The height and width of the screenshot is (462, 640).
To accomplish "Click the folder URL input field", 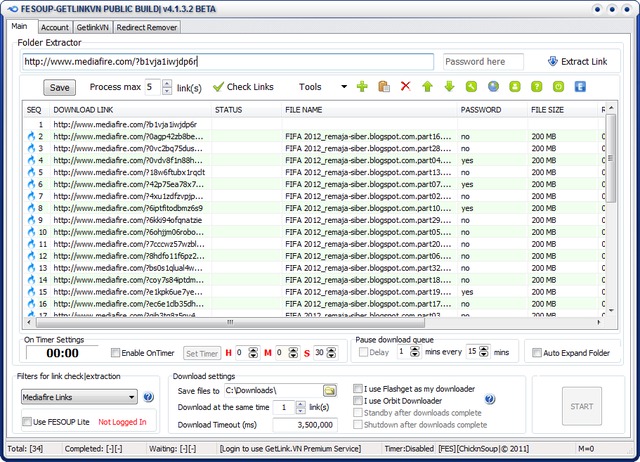I will 228,62.
